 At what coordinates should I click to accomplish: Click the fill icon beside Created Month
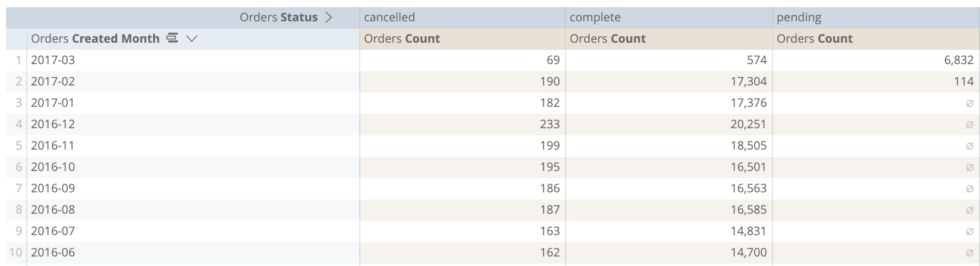coord(172,39)
